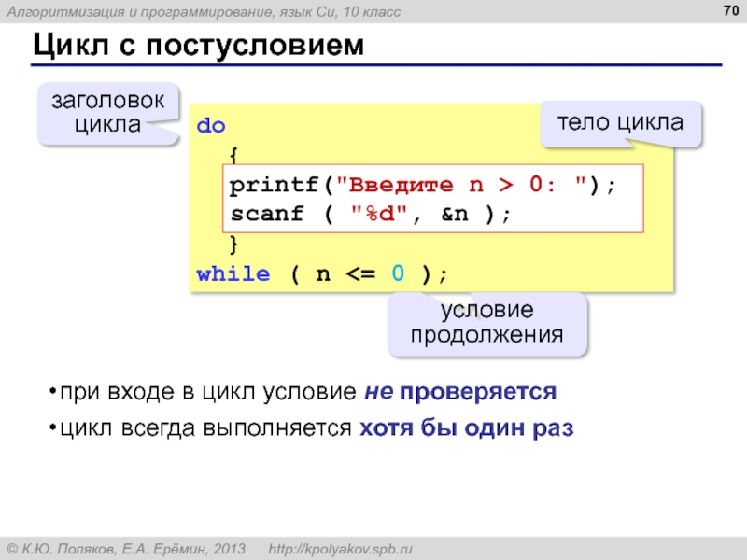Screen dimensions: 747x560
Task: Click the closing brace of loop body
Action: point(233,245)
